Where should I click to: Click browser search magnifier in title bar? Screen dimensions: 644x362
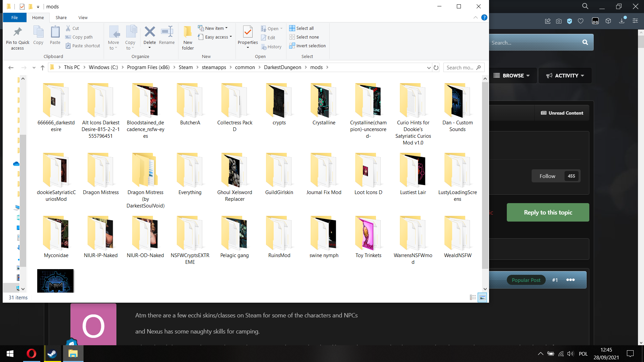(x=585, y=6)
